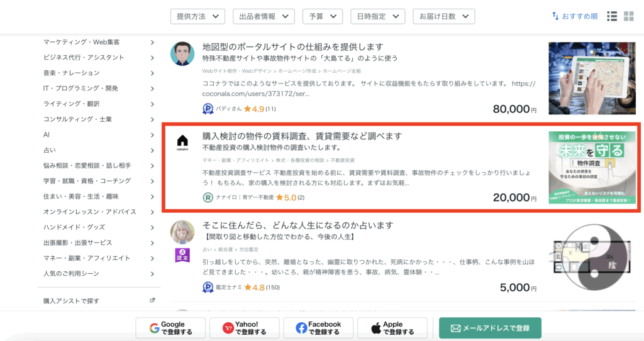Click the バディさん seller avatar
644x341 pixels.
point(182,53)
